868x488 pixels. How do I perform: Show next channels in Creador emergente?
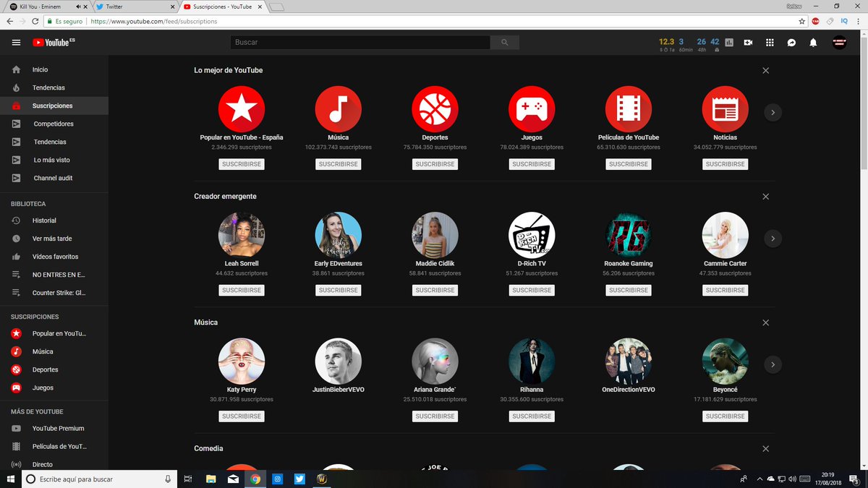pos(773,238)
